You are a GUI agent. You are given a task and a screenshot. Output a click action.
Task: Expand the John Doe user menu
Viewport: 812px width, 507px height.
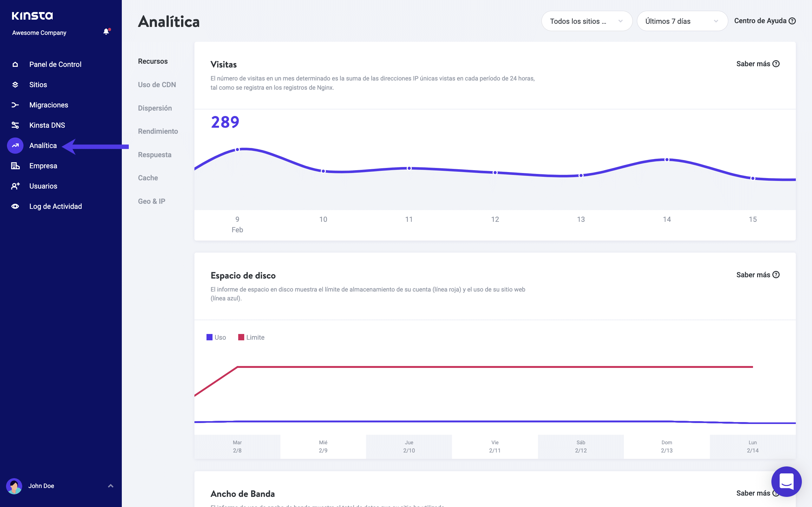110,485
